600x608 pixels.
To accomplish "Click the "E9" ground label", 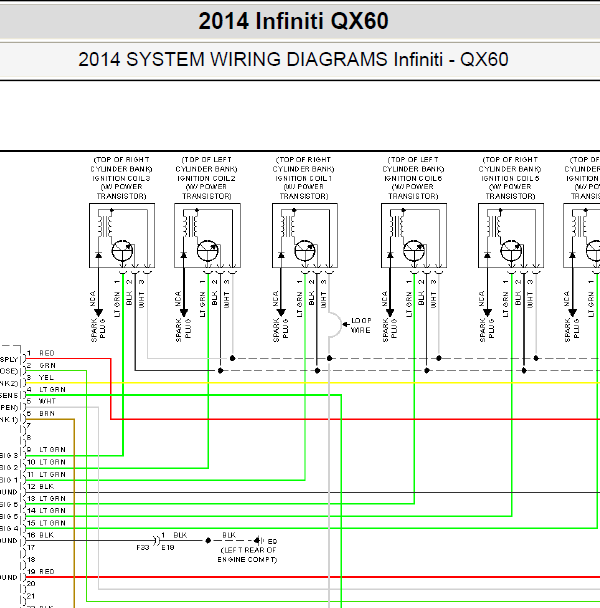I will [273, 541].
